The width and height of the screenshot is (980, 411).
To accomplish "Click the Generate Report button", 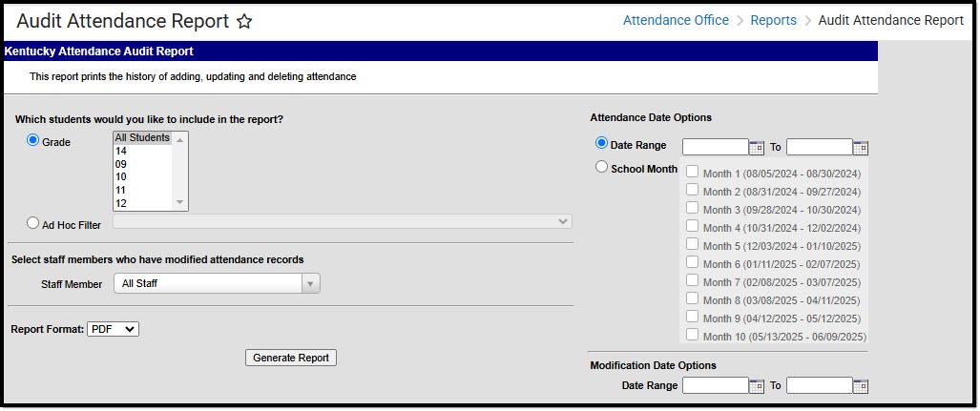I will [291, 358].
